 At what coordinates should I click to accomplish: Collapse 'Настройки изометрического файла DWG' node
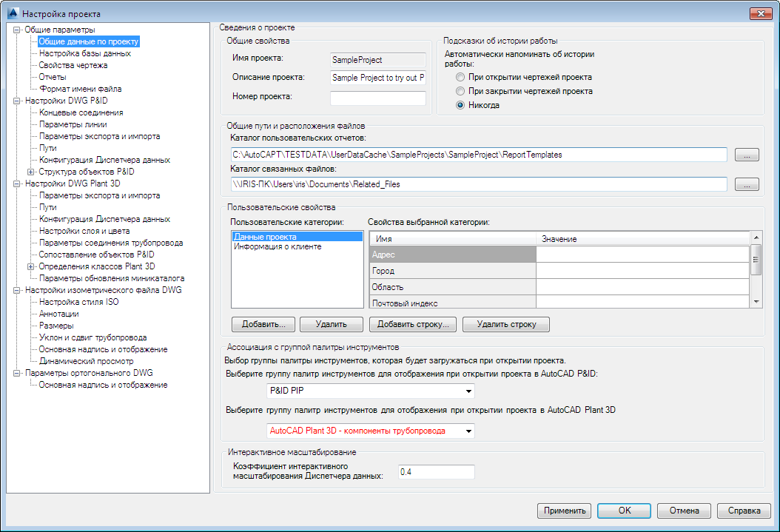tap(17, 290)
